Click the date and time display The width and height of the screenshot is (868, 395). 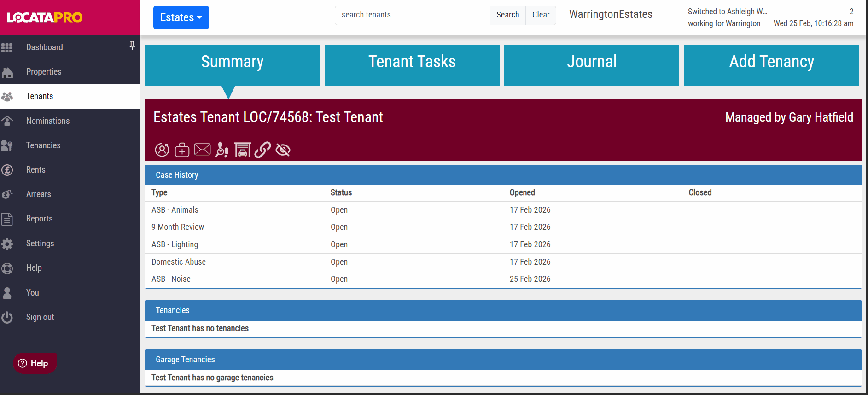(813, 23)
